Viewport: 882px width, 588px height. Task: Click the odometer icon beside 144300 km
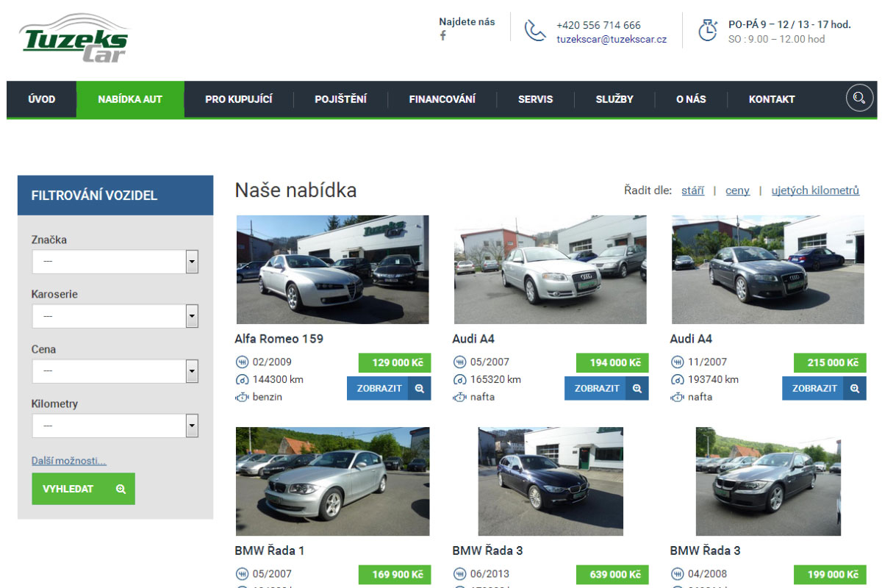click(242, 379)
